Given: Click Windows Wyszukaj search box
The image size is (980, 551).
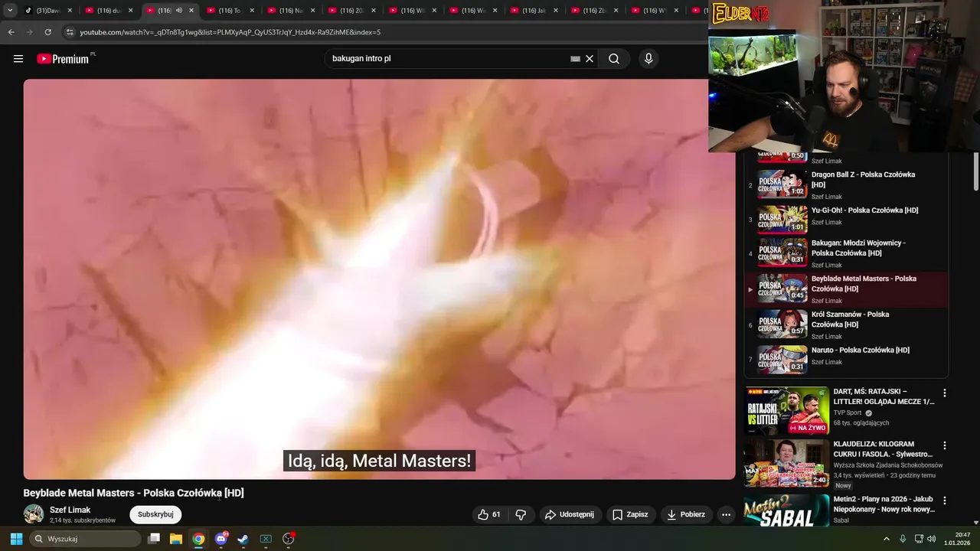Looking at the screenshot, I should [x=84, y=539].
